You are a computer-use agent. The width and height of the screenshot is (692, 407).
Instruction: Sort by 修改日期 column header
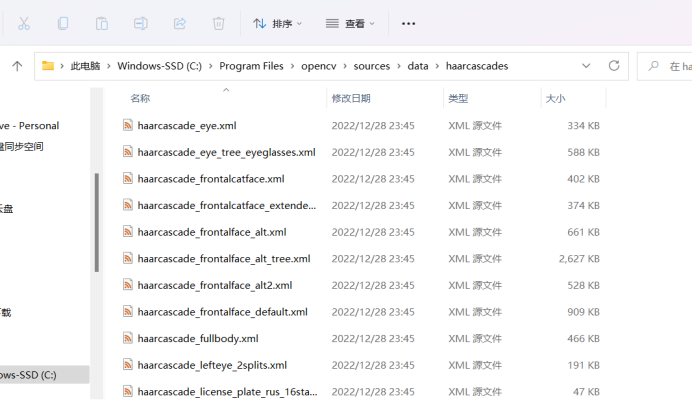351,98
